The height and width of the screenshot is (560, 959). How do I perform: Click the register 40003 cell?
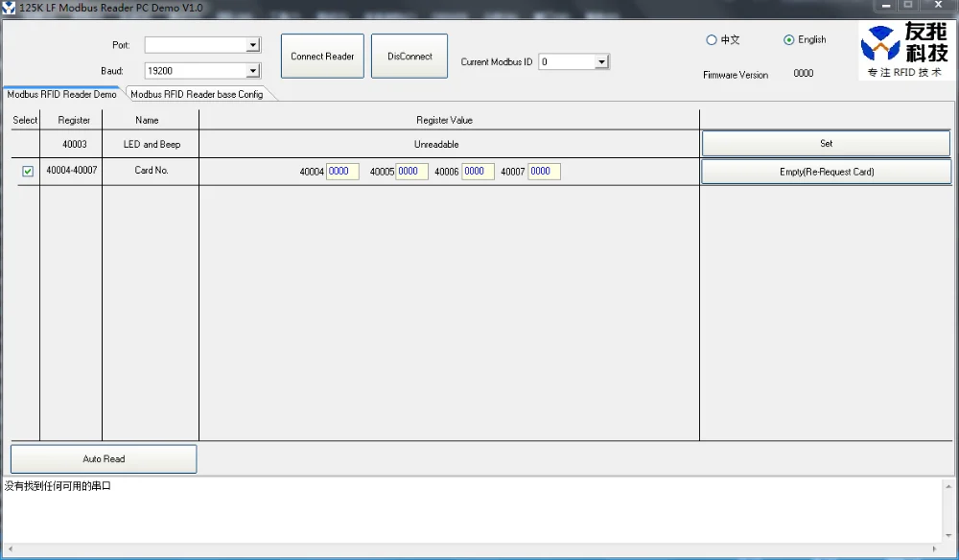coord(74,144)
